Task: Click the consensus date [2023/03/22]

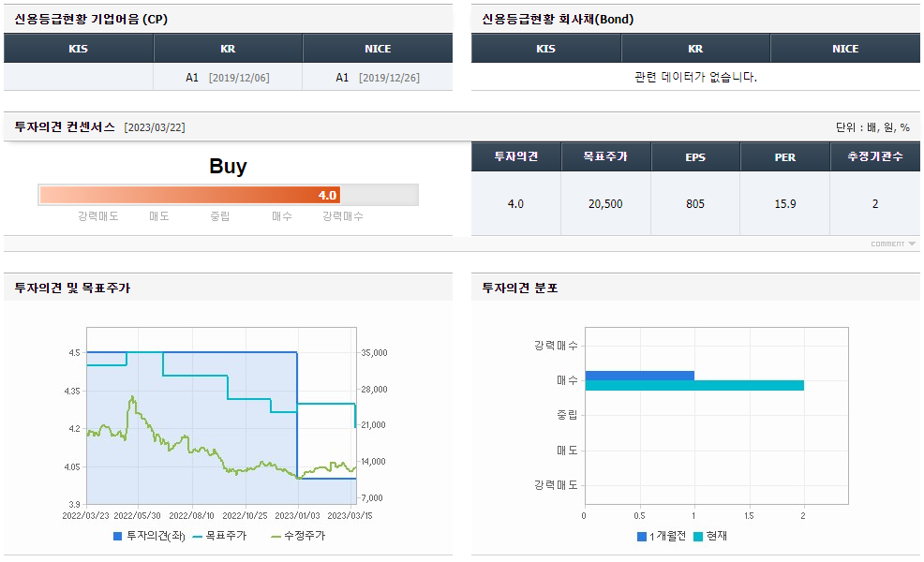Action: (x=155, y=127)
